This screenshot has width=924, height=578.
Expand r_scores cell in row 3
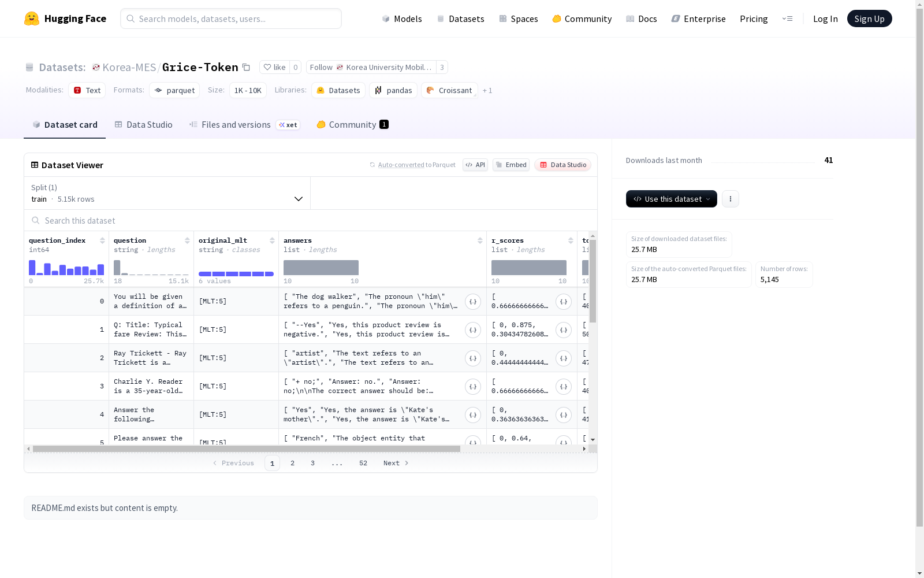click(x=564, y=387)
